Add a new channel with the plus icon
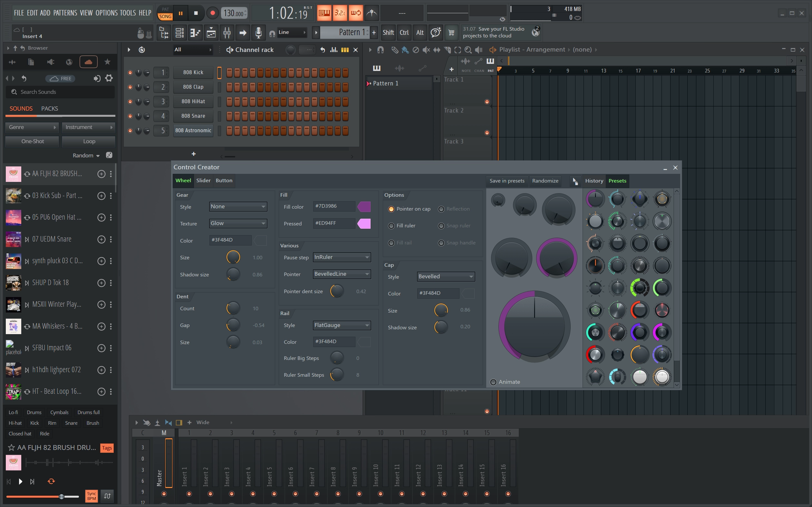The width and height of the screenshot is (812, 507). click(x=194, y=154)
